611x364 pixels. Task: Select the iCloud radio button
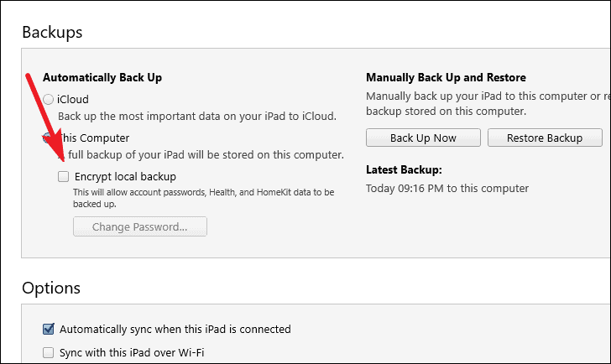point(49,100)
